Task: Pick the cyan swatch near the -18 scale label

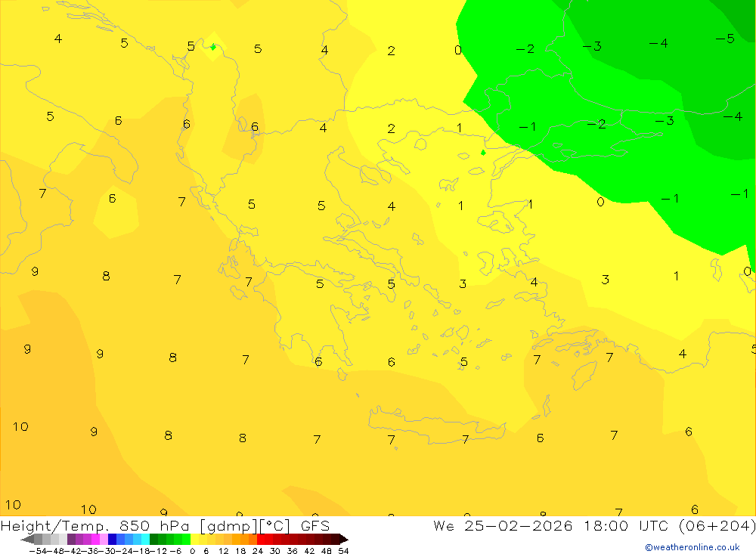Action: point(145,540)
